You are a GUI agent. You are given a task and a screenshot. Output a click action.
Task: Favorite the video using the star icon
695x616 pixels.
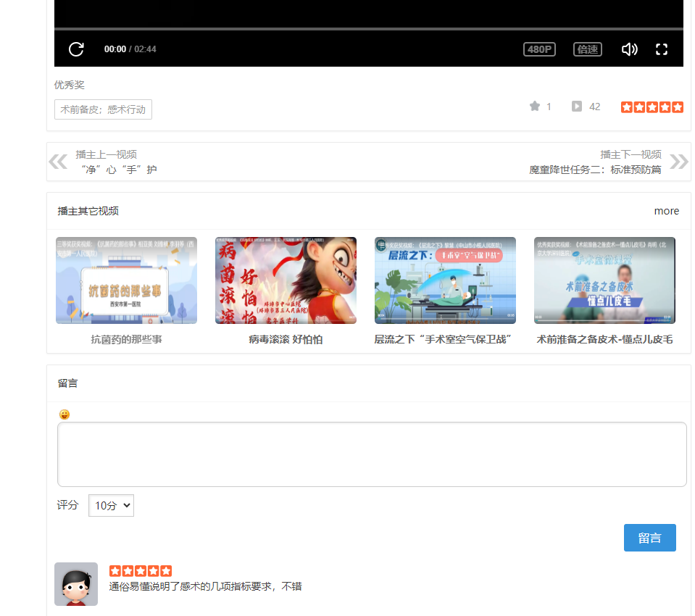coord(533,106)
